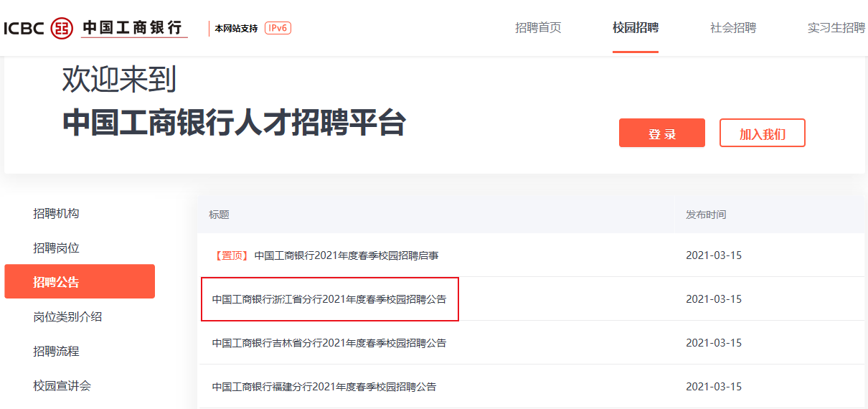The height and width of the screenshot is (409, 868).
Task: Open 实习生招聘 navigation tab
Action: (836, 28)
